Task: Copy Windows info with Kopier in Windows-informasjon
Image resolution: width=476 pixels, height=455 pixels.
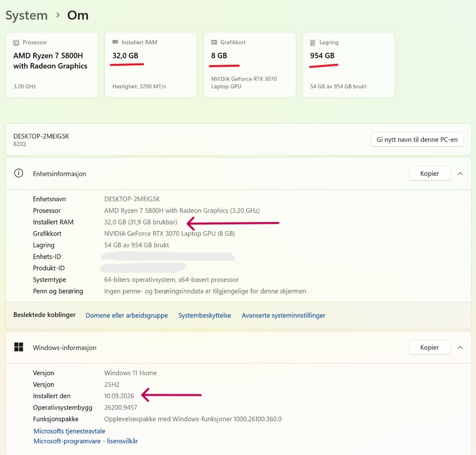Action: 429,347
